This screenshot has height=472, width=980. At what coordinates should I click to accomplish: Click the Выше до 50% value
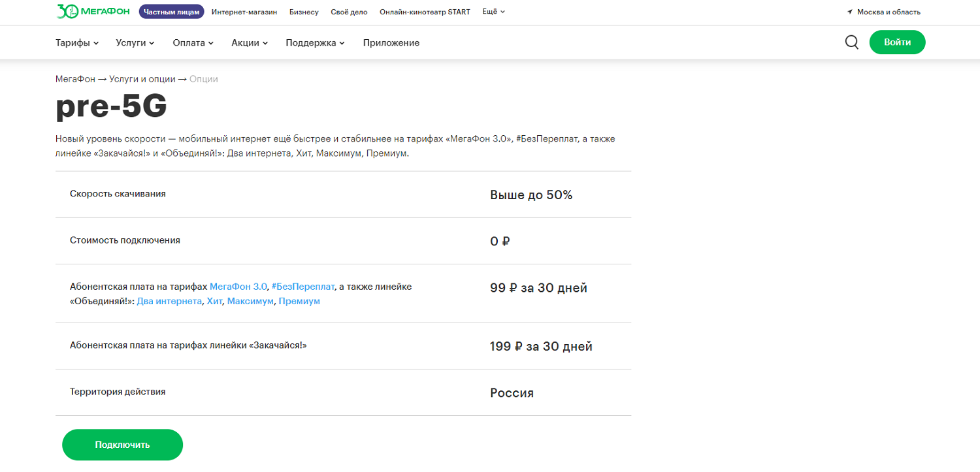(x=531, y=195)
